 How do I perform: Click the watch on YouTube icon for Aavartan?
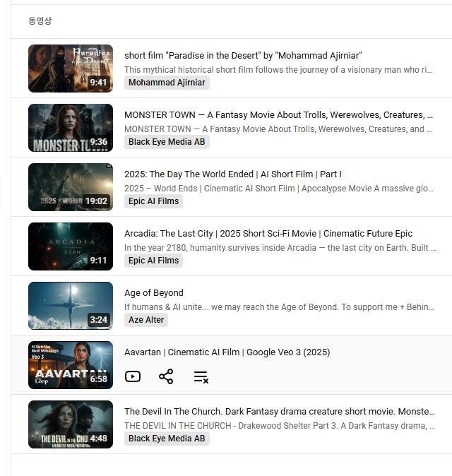pos(132,376)
